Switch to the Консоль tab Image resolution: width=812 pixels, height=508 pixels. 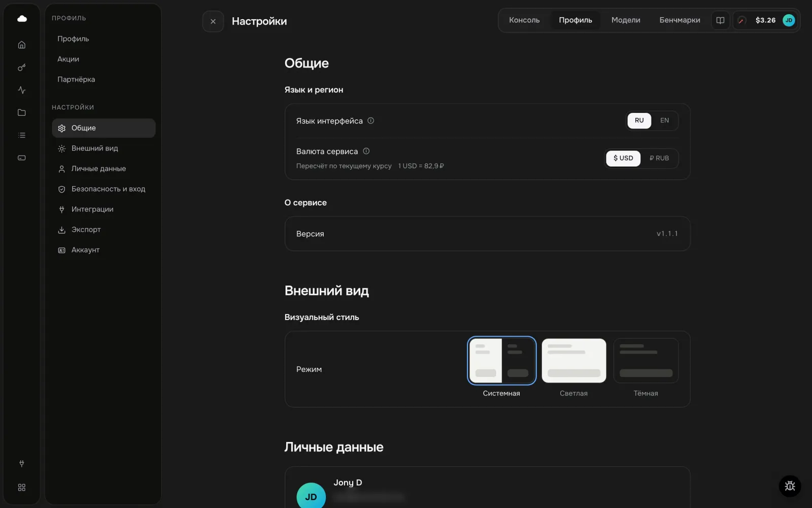click(524, 20)
